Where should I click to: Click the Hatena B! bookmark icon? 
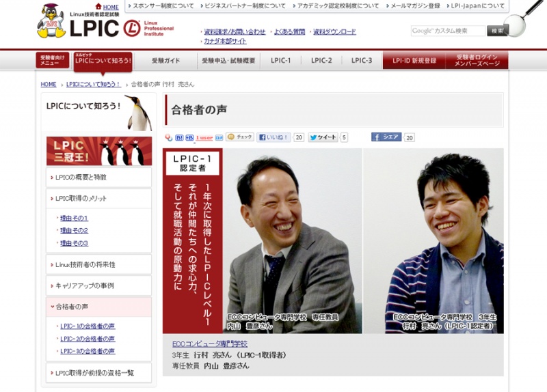pyautogui.click(x=179, y=138)
